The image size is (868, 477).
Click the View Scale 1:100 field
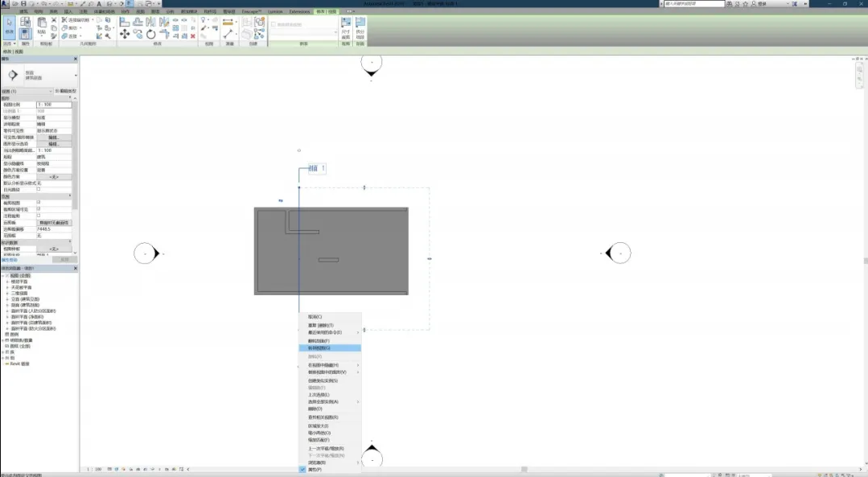[54, 105]
